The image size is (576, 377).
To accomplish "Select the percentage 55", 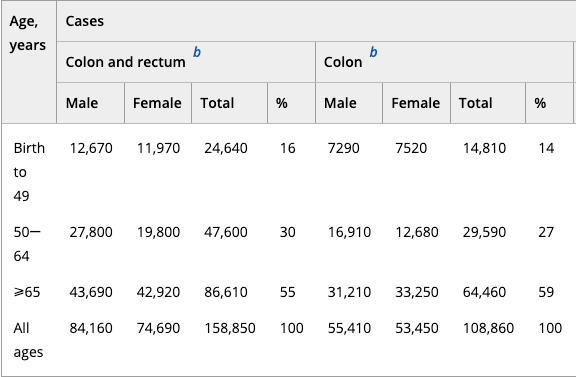I will (287, 292).
